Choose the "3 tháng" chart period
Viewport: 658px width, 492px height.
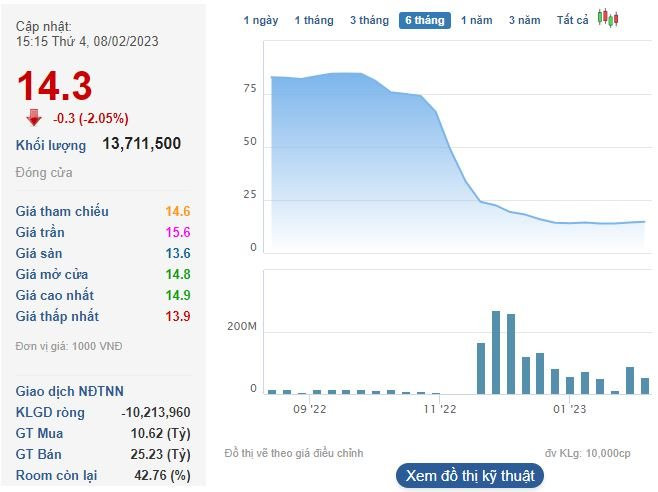click(369, 20)
